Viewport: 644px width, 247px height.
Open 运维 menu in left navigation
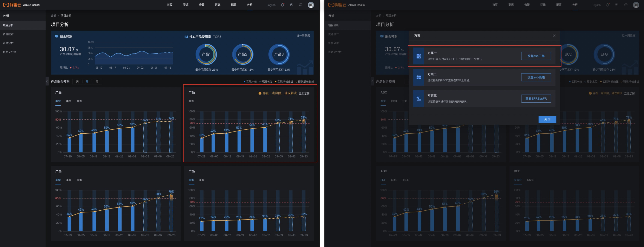click(x=218, y=5)
